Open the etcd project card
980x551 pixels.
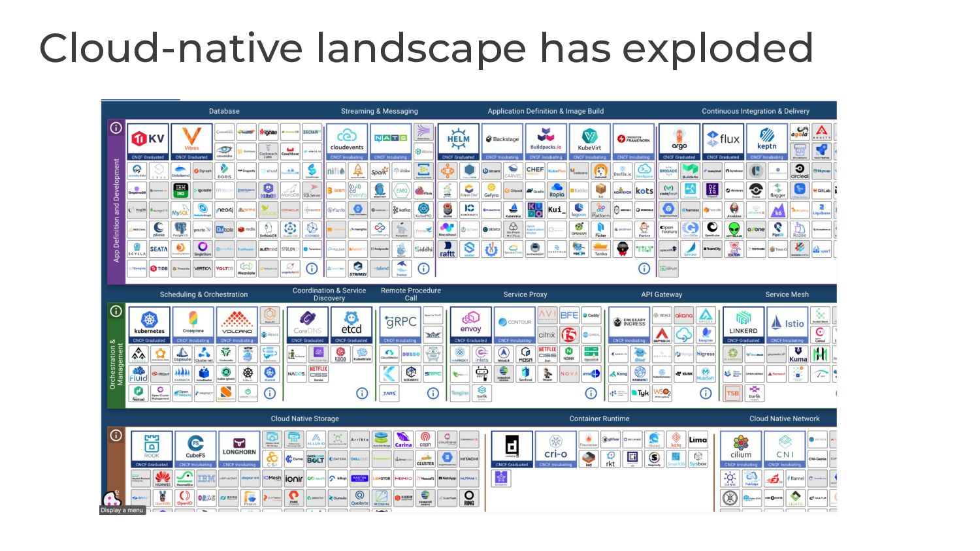pyautogui.click(x=351, y=325)
